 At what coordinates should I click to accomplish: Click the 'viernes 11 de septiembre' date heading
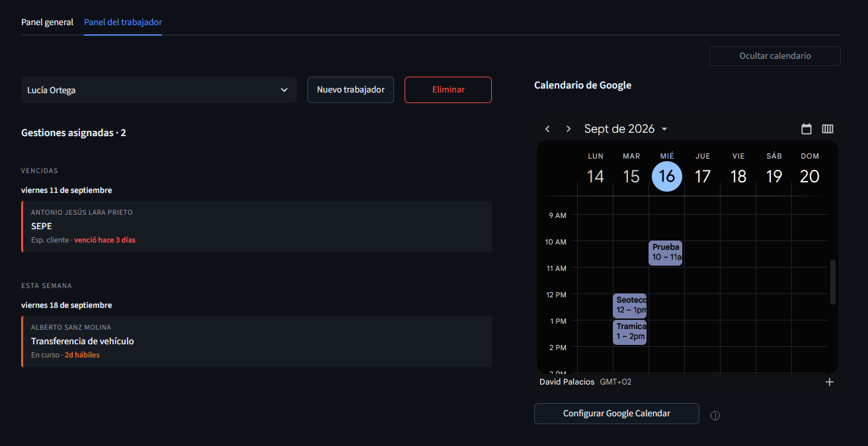(x=66, y=190)
